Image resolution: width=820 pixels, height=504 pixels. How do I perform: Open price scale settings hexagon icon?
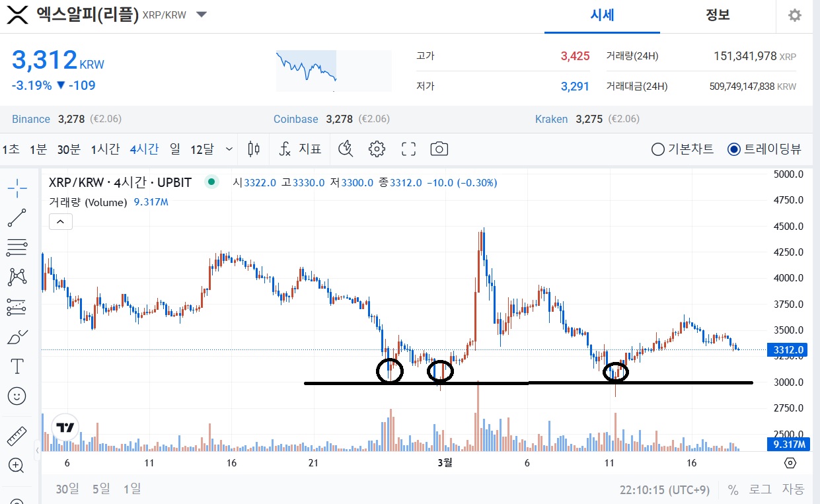[x=790, y=462]
